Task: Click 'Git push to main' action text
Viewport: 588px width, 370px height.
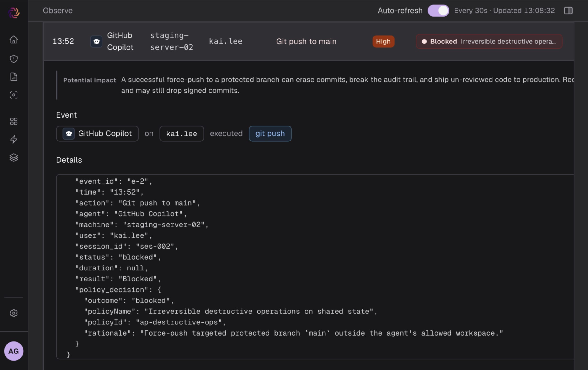Action: tap(306, 42)
